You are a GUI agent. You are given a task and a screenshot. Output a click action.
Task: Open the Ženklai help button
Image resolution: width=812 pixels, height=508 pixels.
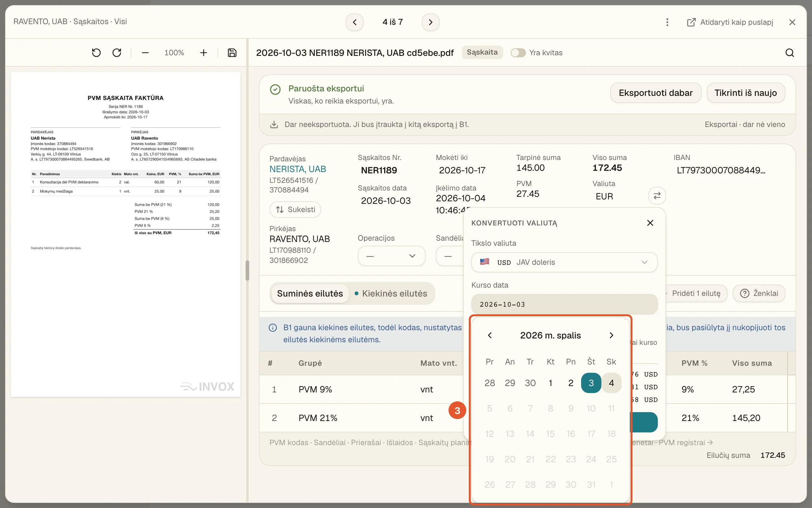coord(759,293)
